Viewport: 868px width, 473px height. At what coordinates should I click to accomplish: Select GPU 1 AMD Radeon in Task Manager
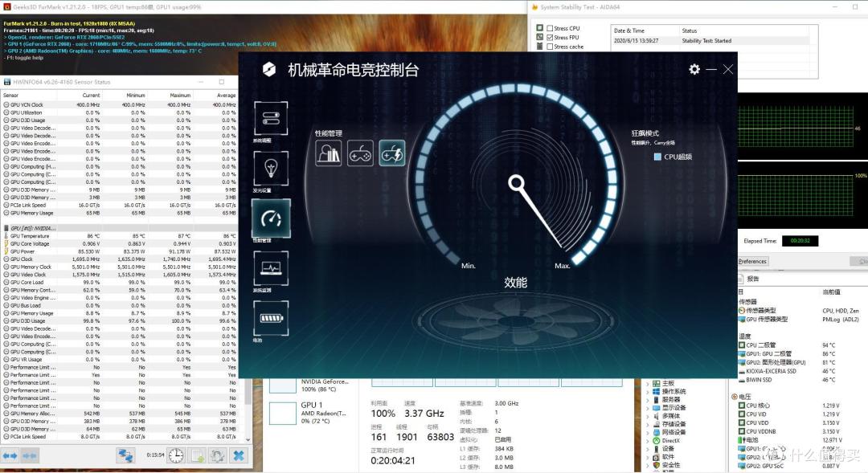tap(311, 414)
